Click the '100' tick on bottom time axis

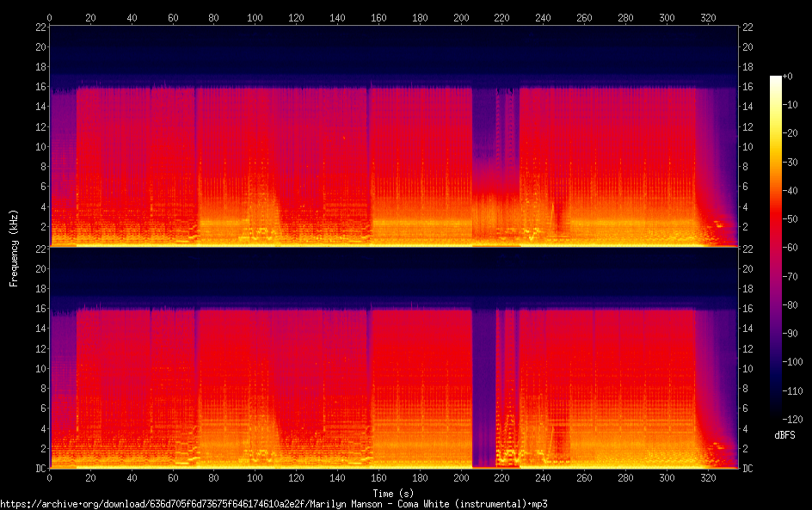pyautogui.click(x=255, y=478)
